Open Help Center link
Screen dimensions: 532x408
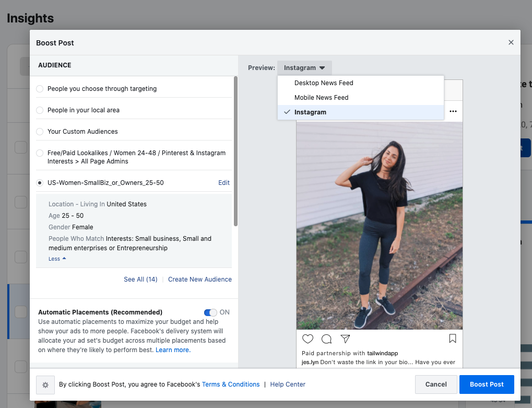(288, 384)
